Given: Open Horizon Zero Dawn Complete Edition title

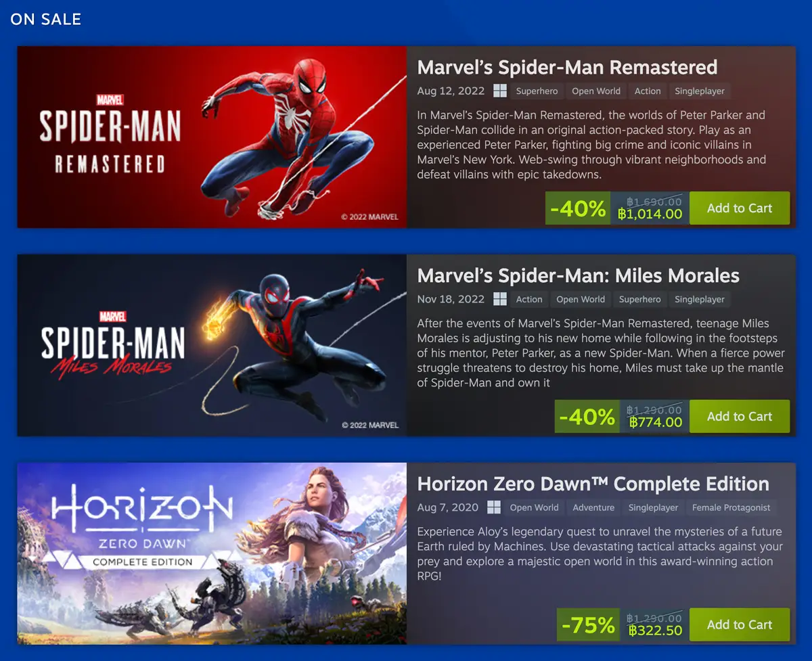Looking at the screenshot, I should 593,484.
